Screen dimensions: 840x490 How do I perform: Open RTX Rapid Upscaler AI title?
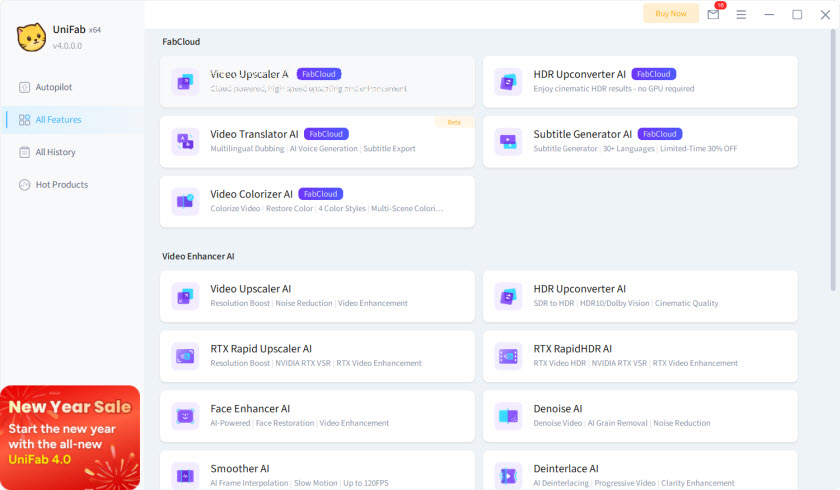(261, 349)
